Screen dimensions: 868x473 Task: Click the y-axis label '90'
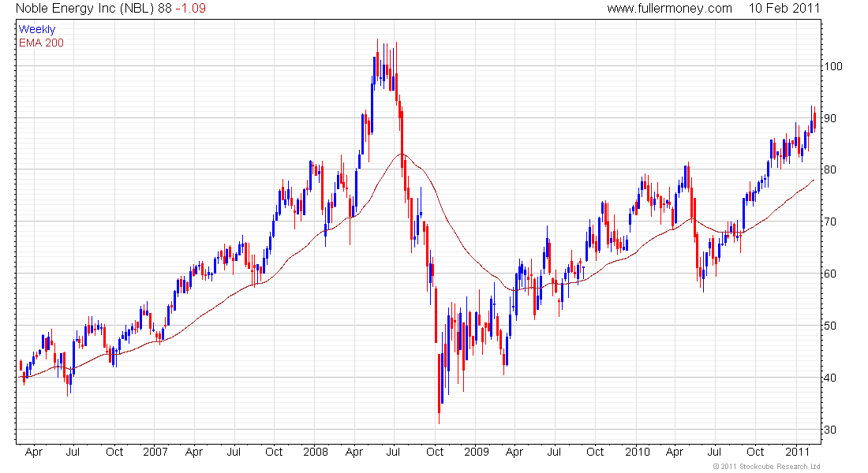point(830,117)
